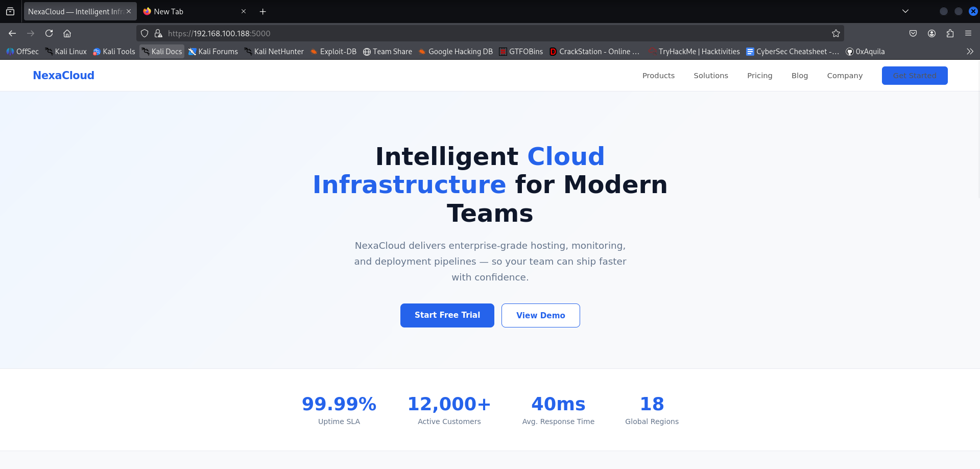Open the GTFOBins bookmark
Viewport: 980px width, 469px height.
(x=521, y=51)
